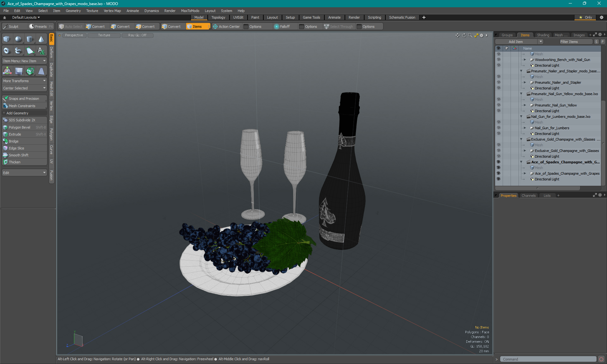This screenshot has height=364, width=607.
Task: Select the Sphere primitive tool
Action: tap(18, 39)
